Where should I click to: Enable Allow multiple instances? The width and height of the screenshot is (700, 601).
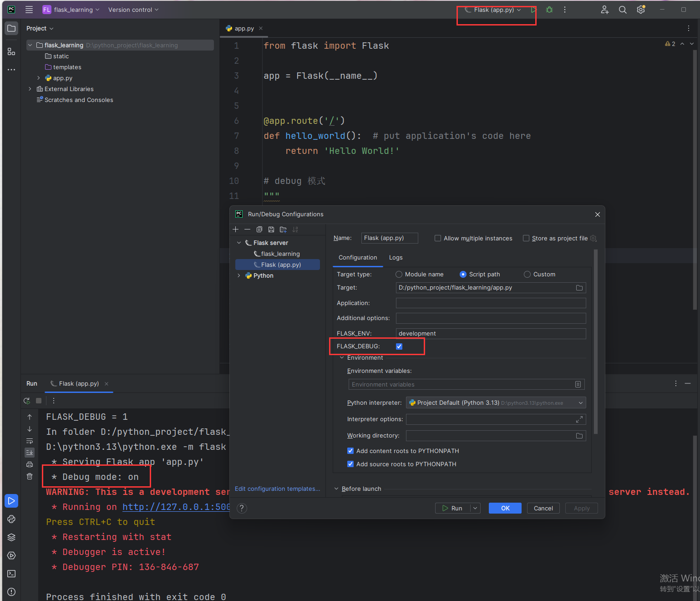(438, 238)
